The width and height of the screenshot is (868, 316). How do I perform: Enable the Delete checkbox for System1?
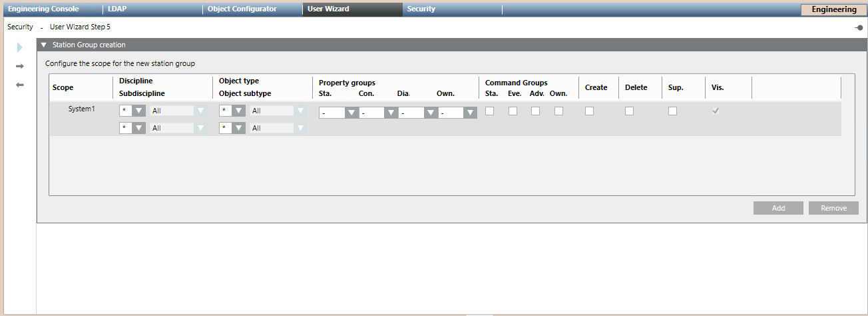coord(629,111)
